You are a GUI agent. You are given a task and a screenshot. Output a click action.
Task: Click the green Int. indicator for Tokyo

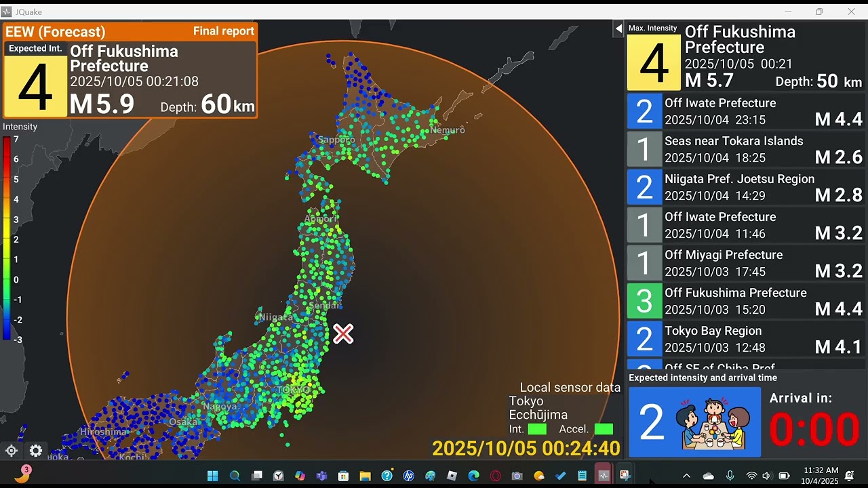537,429
